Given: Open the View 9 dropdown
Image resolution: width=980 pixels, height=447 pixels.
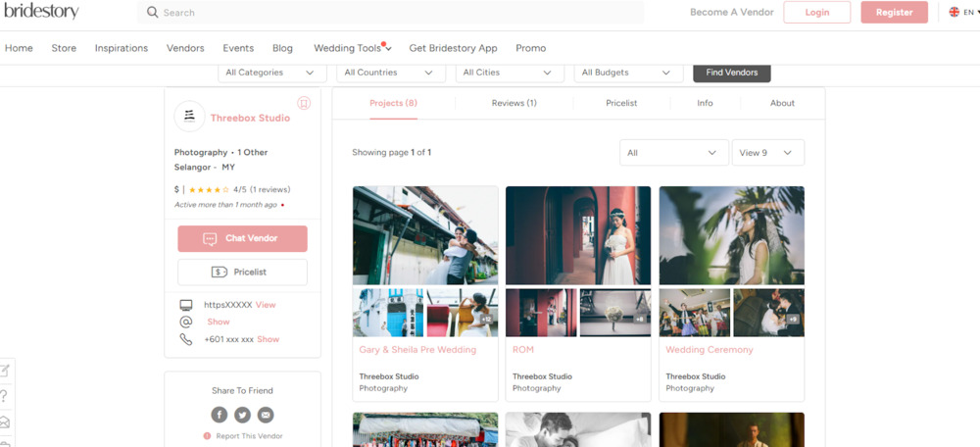Looking at the screenshot, I should pyautogui.click(x=767, y=153).
